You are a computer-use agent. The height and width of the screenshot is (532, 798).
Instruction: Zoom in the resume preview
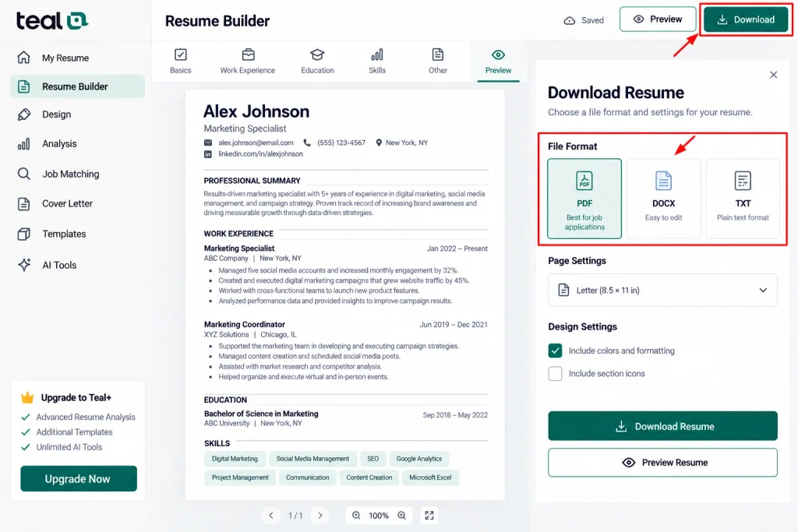click(401, 515)
